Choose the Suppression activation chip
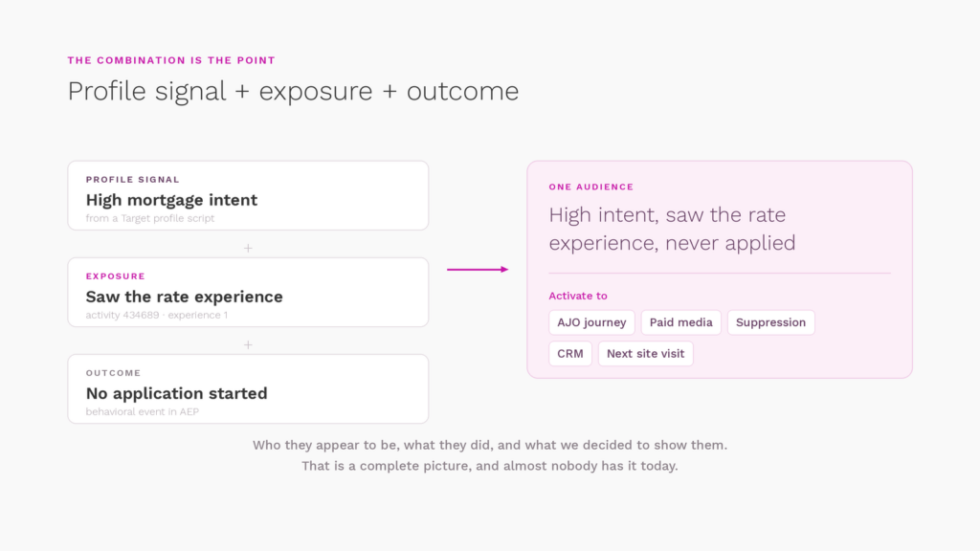The image size is (980, 551). [x=770, y=322]
